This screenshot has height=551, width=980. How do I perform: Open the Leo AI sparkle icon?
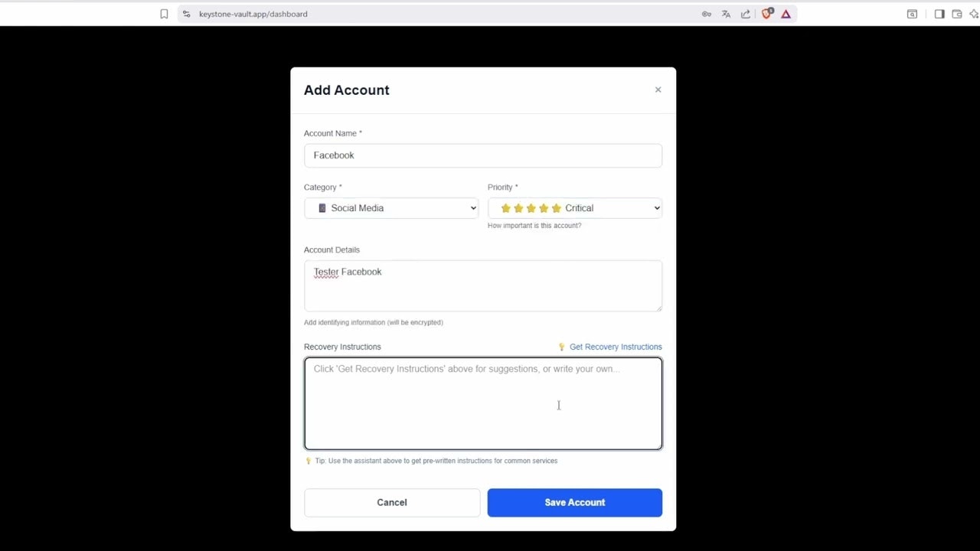tap(974, 14)
